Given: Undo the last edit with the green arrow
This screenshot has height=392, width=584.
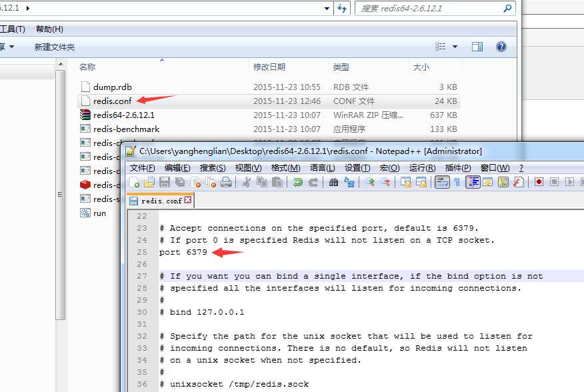Looking at the screenshot, I should click(297, 182).
